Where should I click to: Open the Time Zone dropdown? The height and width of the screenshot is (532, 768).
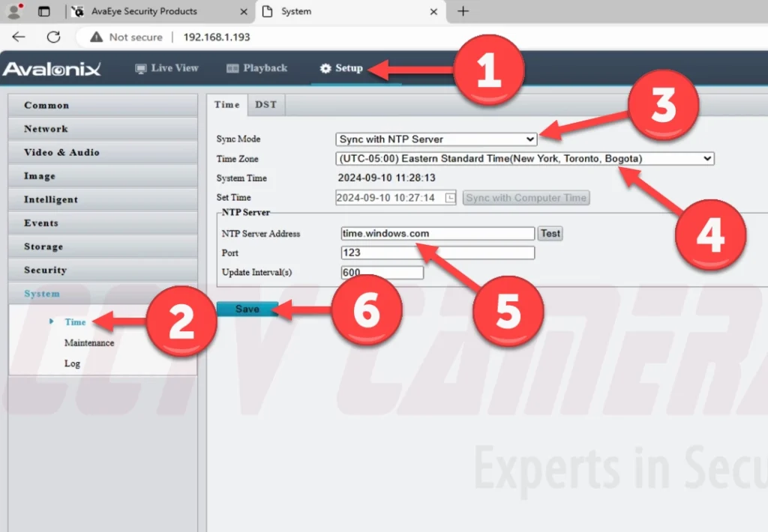tap(524, 159)
